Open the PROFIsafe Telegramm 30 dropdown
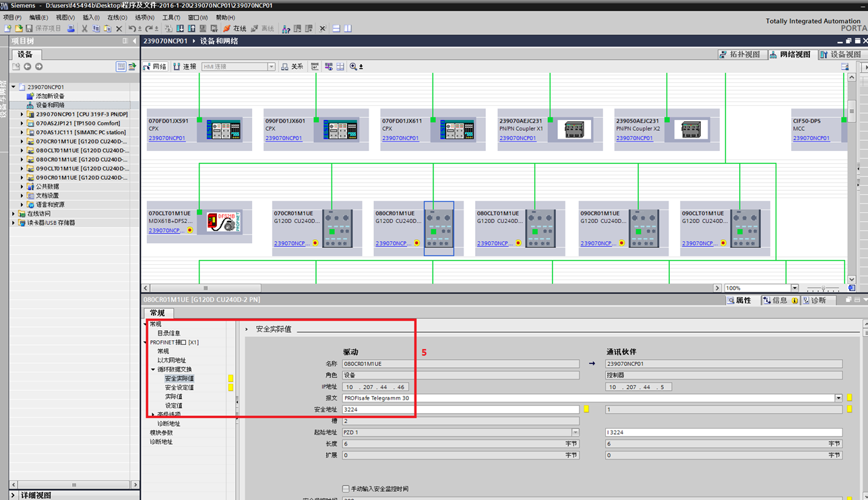868x500 pixels. click(x=838, y=398)
